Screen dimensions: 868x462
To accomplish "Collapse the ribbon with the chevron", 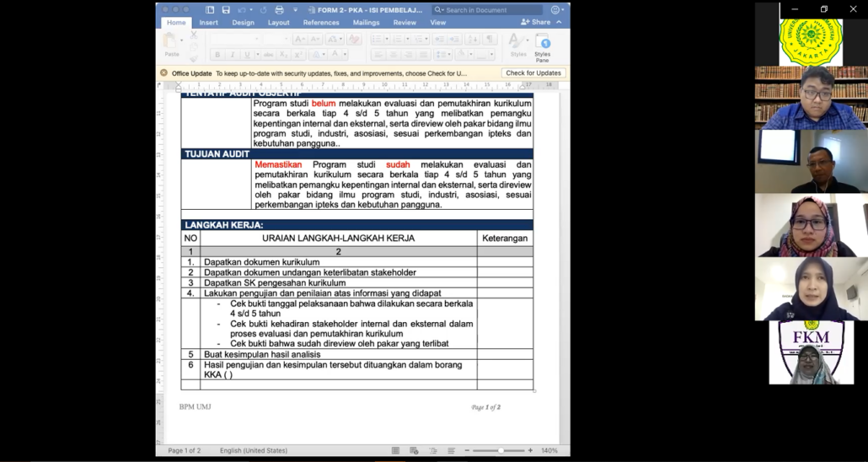I will (x=559, y=22).
